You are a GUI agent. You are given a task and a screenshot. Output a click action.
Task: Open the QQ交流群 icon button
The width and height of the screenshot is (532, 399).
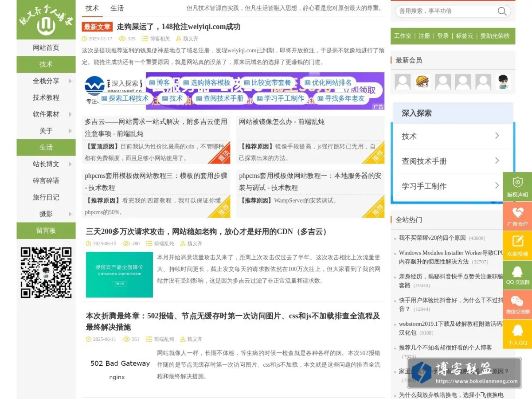point(517,275)
